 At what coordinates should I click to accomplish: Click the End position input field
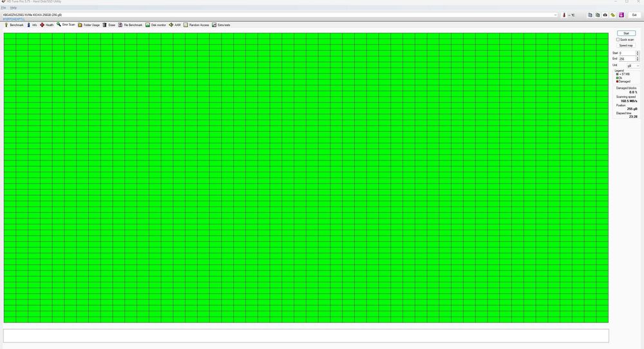pos(627,59)
